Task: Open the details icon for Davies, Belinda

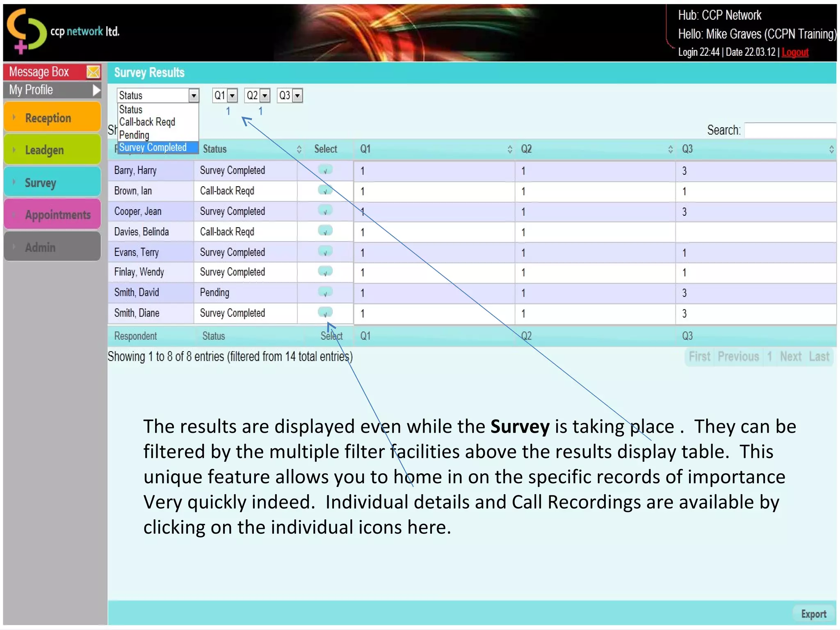Action: tap(325, 231)
